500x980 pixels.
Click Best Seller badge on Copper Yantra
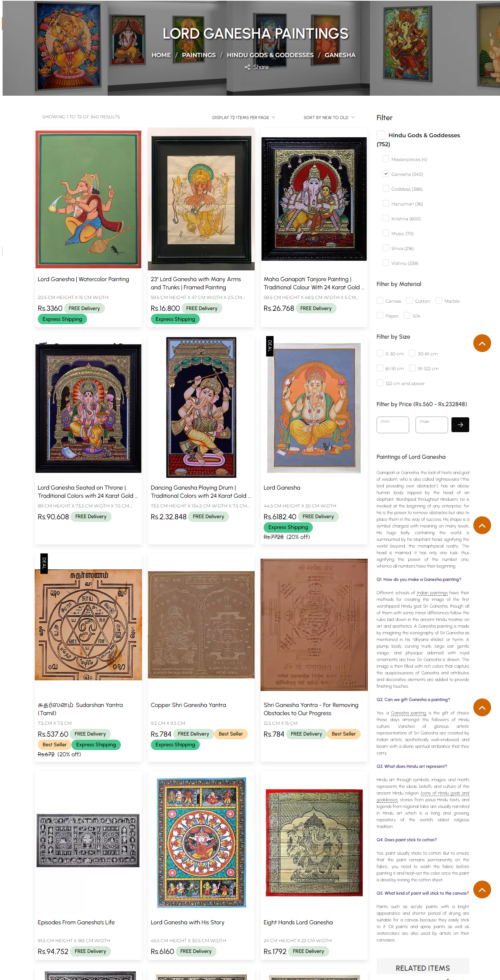tap(231, 734)
